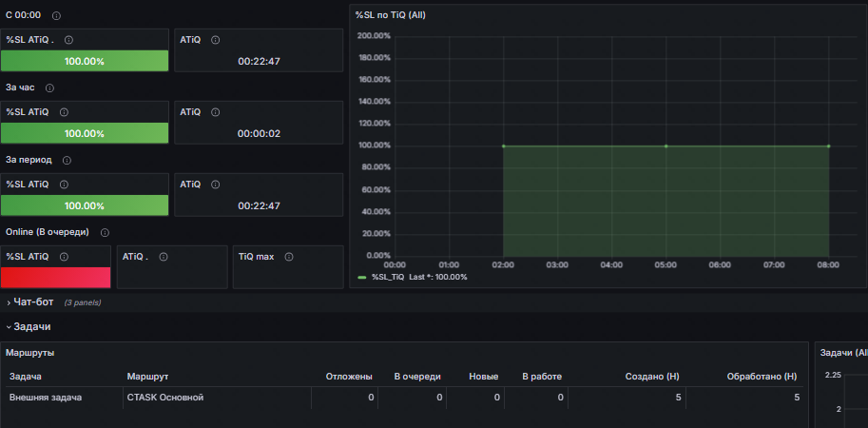Sort table by Обработано (Н) column
868x428 pixels.
[762, 377]
